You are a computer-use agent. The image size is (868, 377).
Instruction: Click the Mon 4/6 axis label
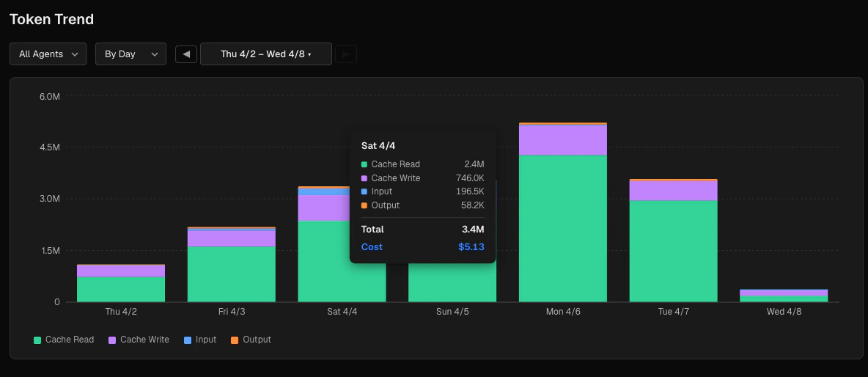(563, 312)
